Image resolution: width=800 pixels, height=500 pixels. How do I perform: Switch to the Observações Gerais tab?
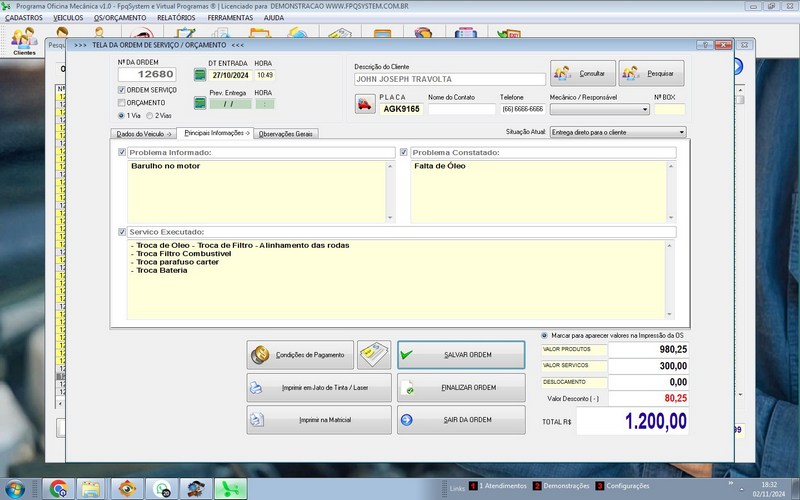286,133
